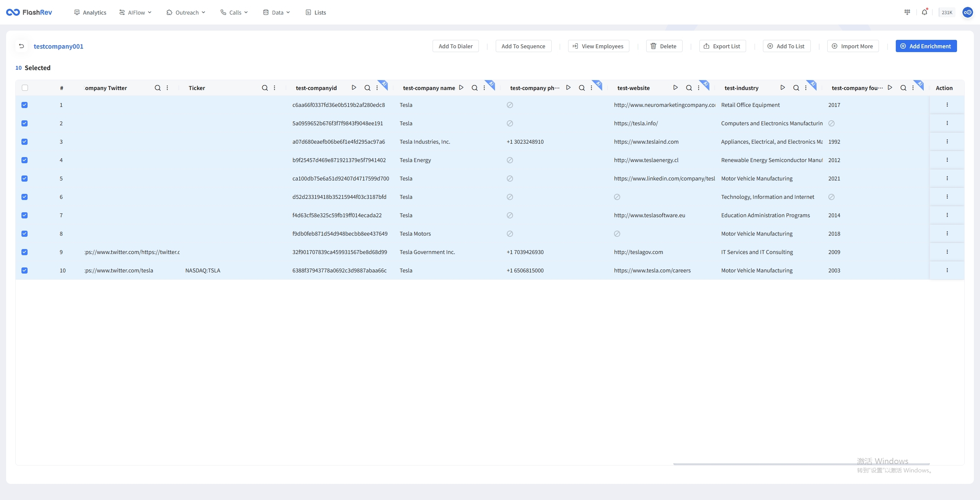Image resolution: width=980 pixels, height=500 pixels.
Task: Run the test-industry column play icon
Action: tap(783, 88)
